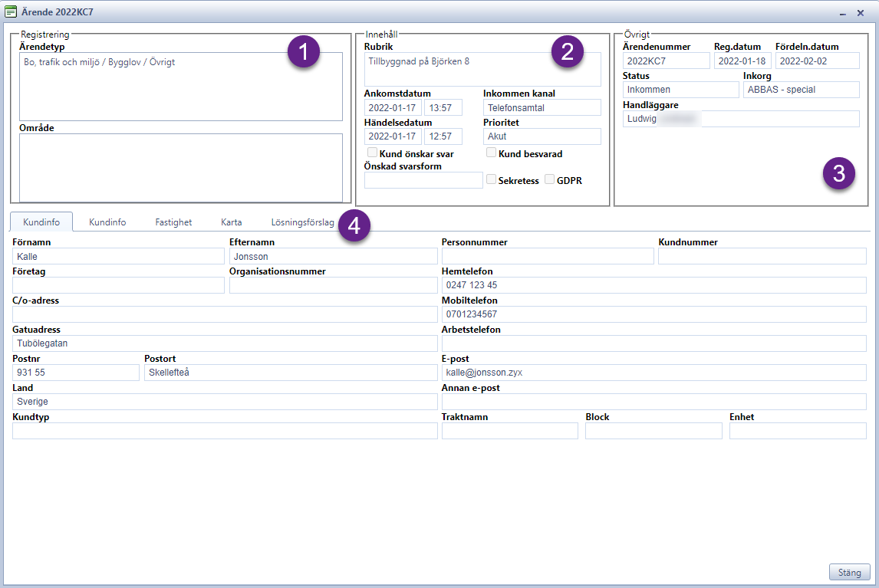Viewport: 879px width, 588px height.
Task: Click the Enhet field
Action: coord(798,431)
